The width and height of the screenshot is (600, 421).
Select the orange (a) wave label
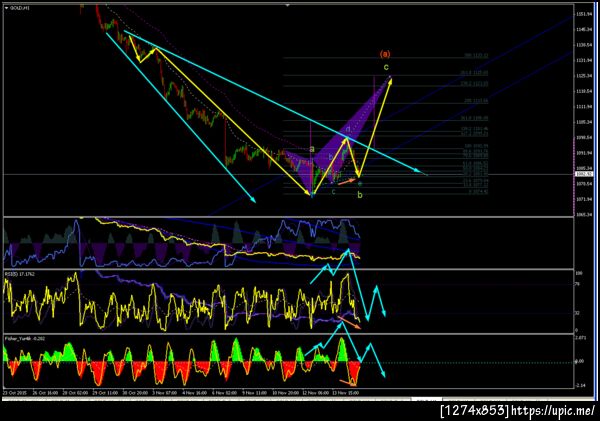coord(385,54)
